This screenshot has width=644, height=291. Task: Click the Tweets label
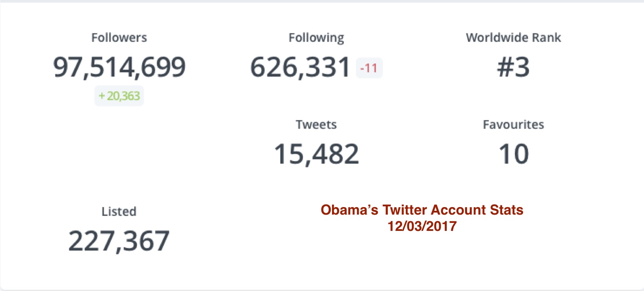click(x=316, y=124)
